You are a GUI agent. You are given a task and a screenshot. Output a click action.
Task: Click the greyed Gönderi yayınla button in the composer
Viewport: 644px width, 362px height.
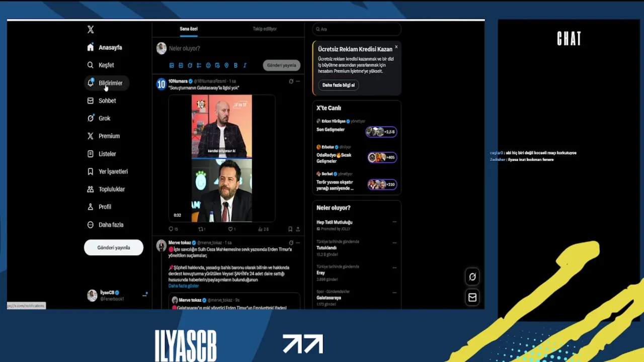(x=281, y=65)
